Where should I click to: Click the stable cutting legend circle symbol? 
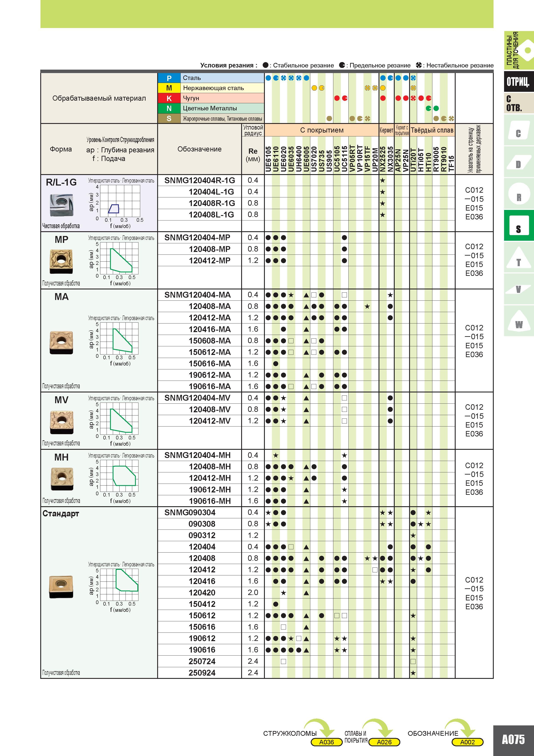click(265, 65)
